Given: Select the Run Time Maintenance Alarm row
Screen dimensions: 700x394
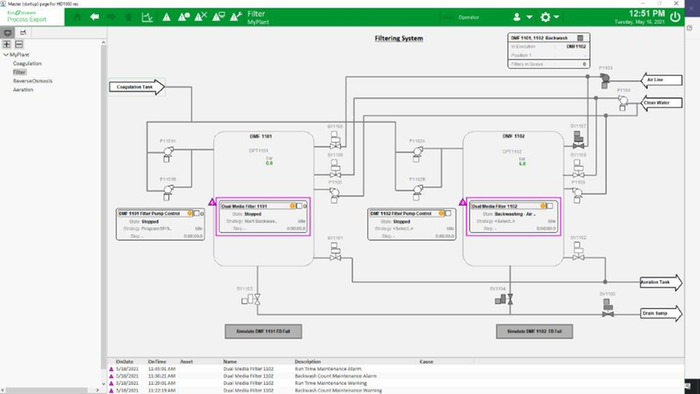Looking at the screenshot, I should tap(396, 369).
